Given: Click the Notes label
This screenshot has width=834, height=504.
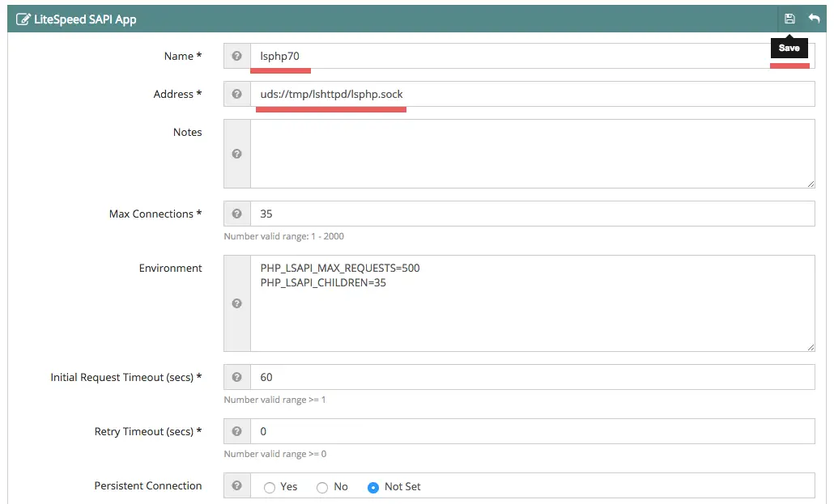Looking at the screenshot, I should coord(187,133).
